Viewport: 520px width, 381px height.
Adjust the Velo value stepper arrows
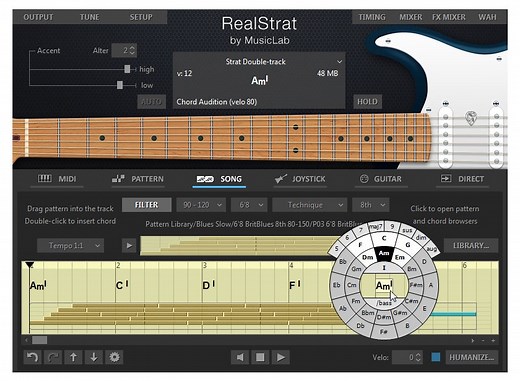tap(418, 357)
